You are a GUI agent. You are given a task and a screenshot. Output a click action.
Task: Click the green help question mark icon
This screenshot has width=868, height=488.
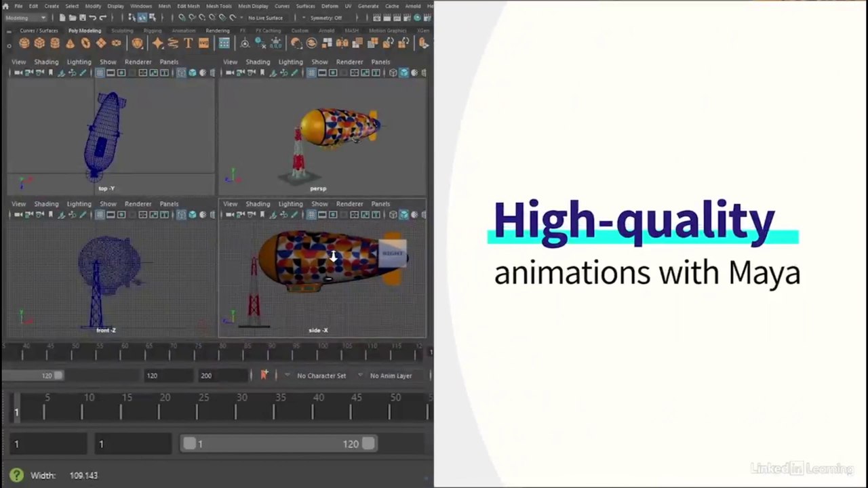pos(16,475)
